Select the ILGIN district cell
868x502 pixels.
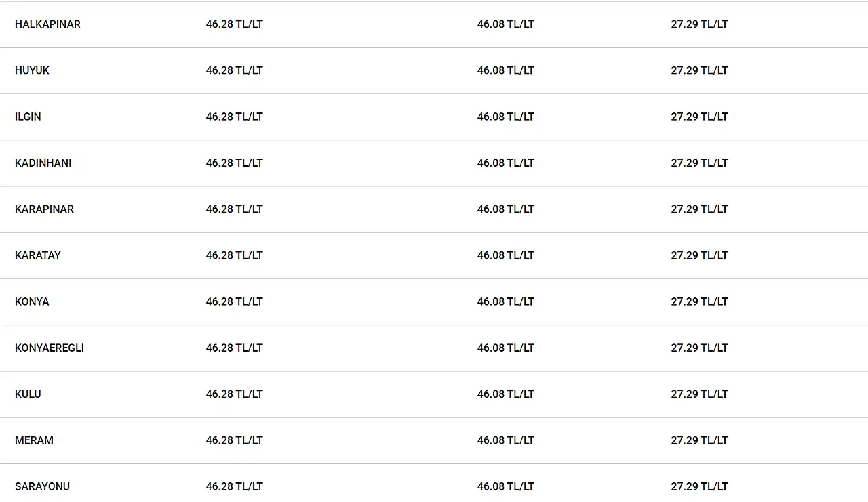tap(28, 117)
